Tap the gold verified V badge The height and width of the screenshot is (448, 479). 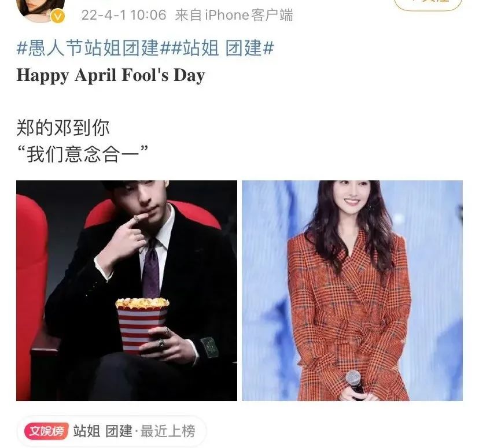pyautogui.click(x=58, y=17)
